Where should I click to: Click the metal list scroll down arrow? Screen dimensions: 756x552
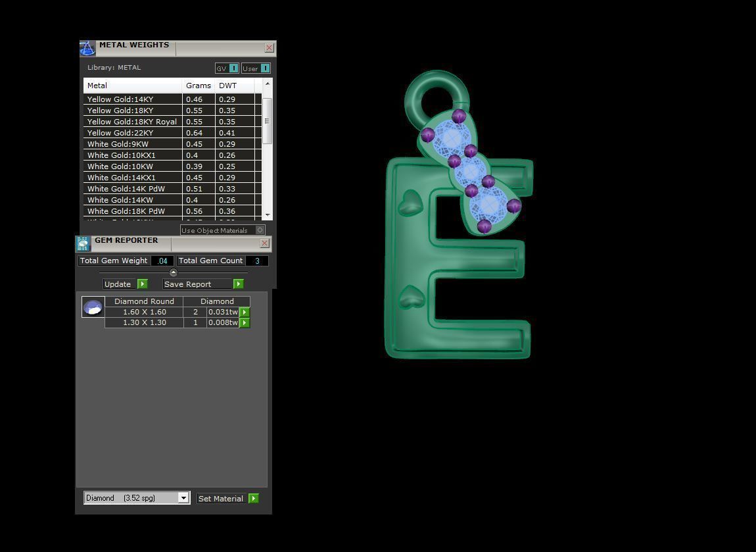tap(268, 214)
